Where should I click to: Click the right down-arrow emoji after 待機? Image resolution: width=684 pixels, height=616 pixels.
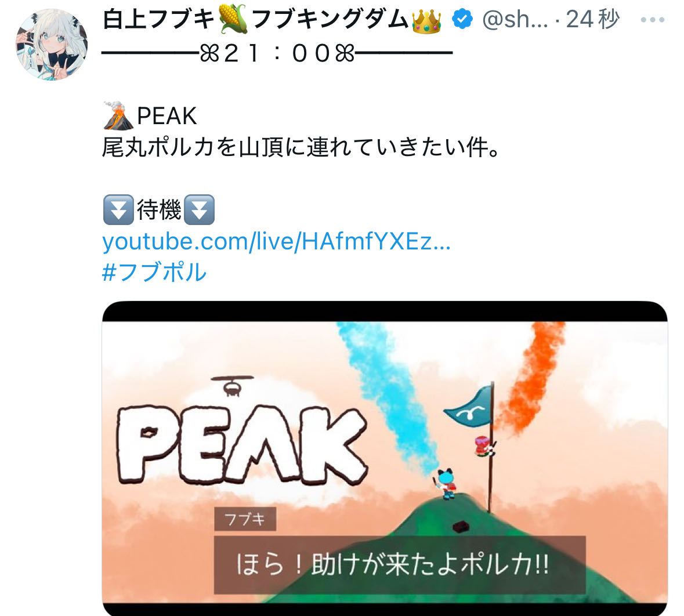point(200,210)
